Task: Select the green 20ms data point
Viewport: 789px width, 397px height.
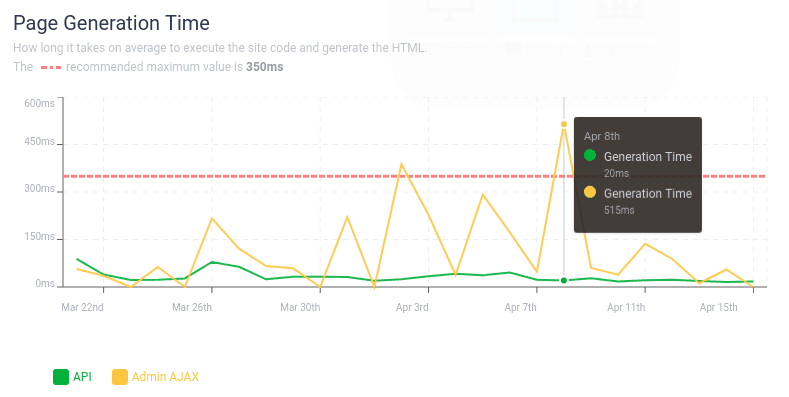Action: coord(564,280)
